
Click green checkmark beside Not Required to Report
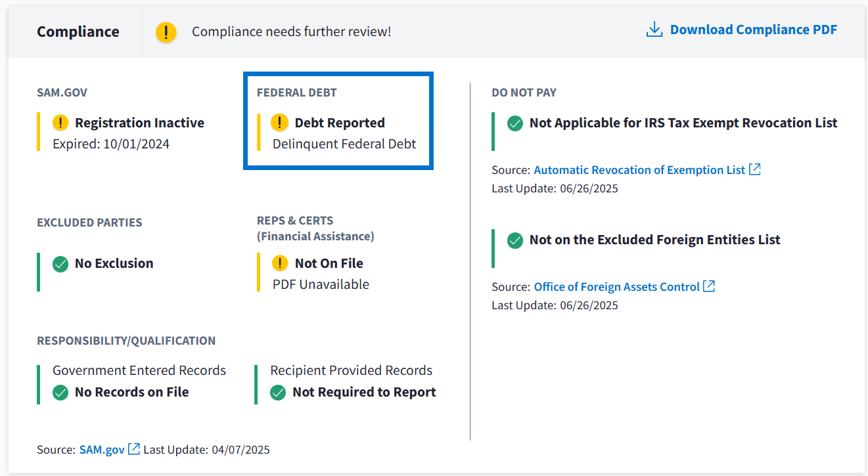pos(278,393)
